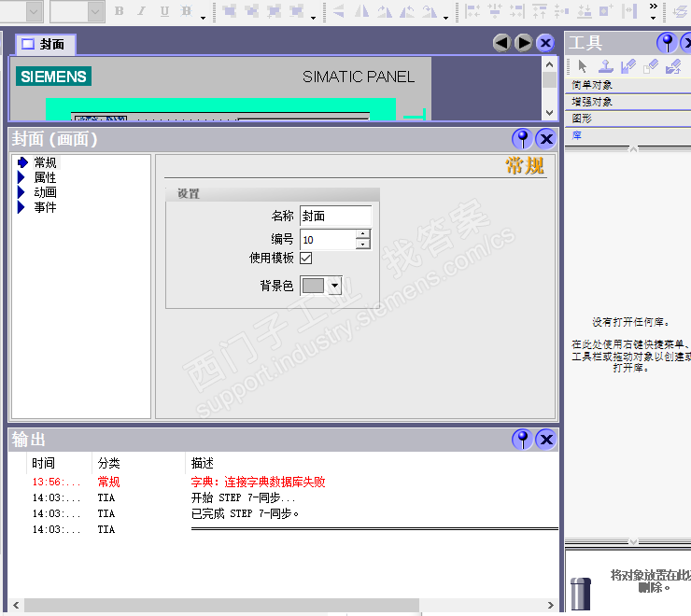
Task: Click the align top edges icon
Action: click(x=540, y=11)
